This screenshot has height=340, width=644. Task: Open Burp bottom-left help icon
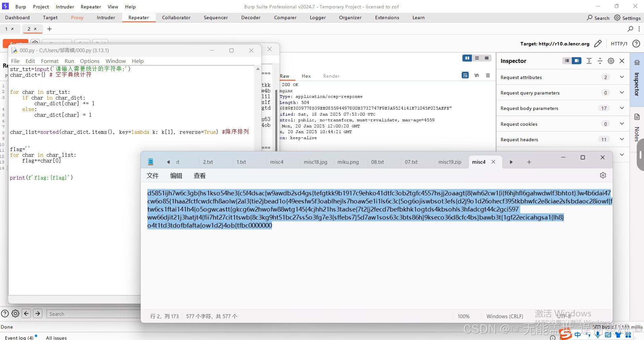coord(5,313)
